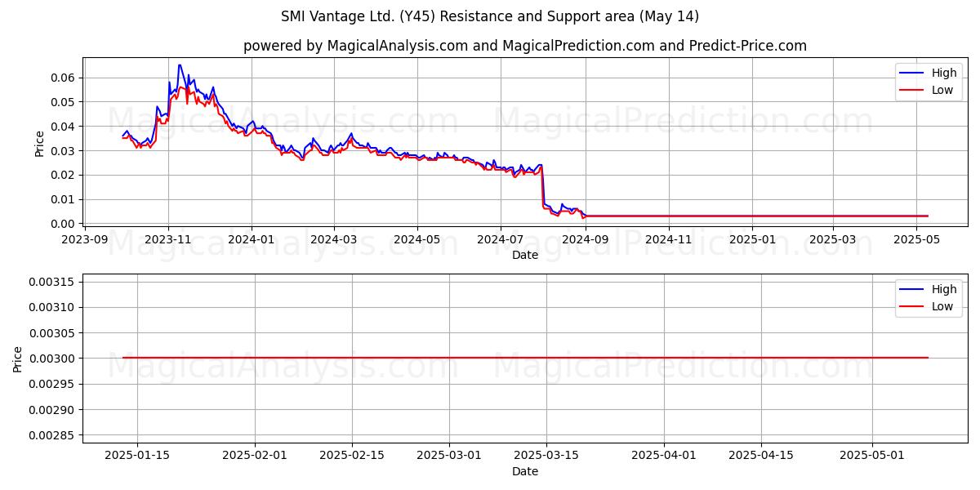Click the '2025-04-01' date label
980x490 pixels.
point(664,456)
